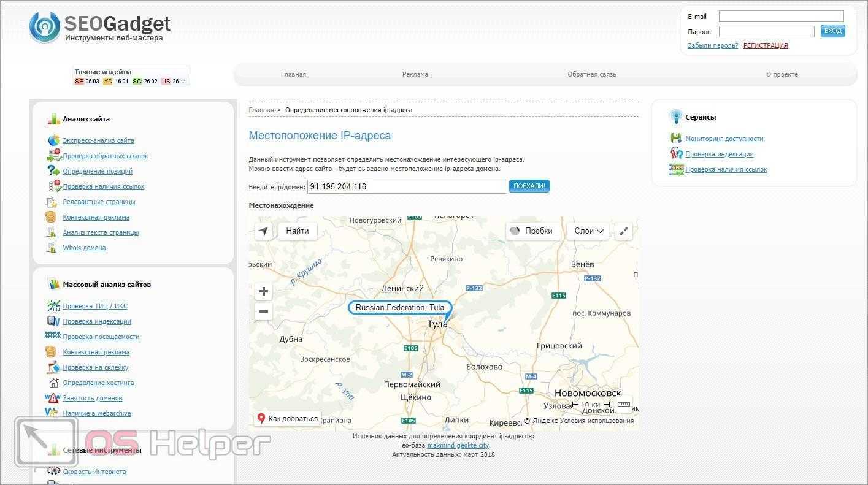Screen dimensions: 868x485
Task: Open the Проверка наличия ссылок link in Анализ сайта
Action: click(x=104, y=186)
